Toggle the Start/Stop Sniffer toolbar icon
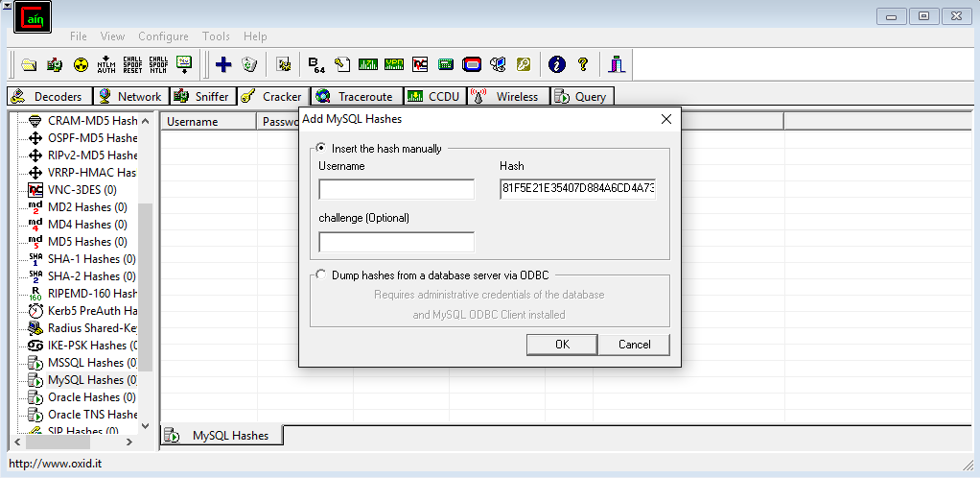Viewport: 980px width, 478px height. coord(55,63)
